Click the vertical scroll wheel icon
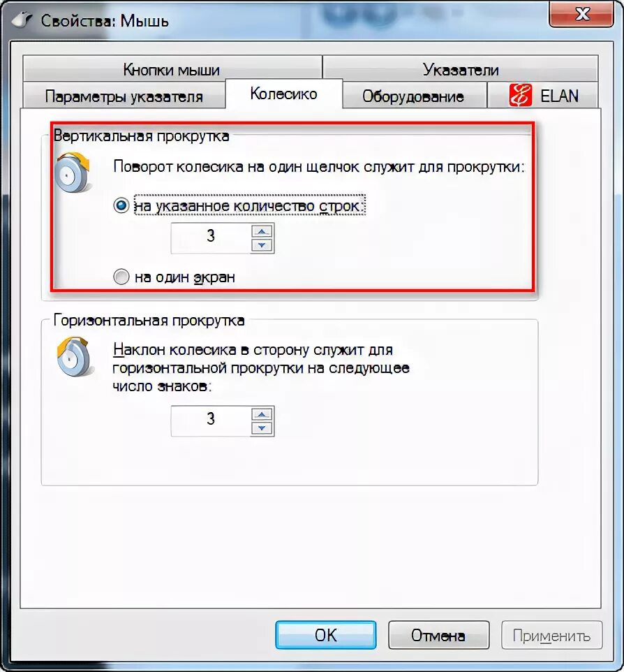Viewport: 624px width, 672px height. (73, 173)
